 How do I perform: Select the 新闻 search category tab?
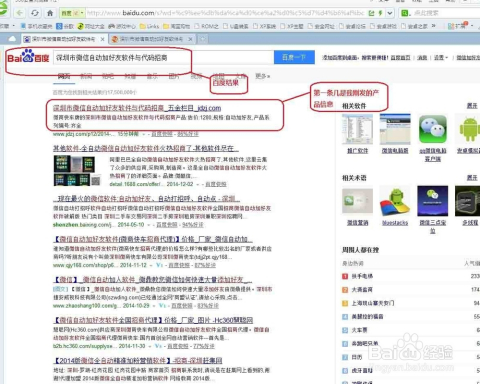point(86,76)
